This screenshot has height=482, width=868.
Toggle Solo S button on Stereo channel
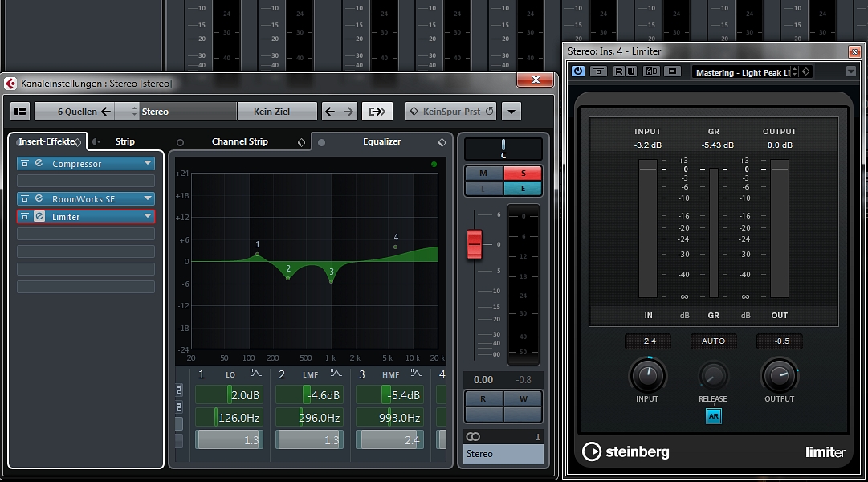tap(523, 173)
